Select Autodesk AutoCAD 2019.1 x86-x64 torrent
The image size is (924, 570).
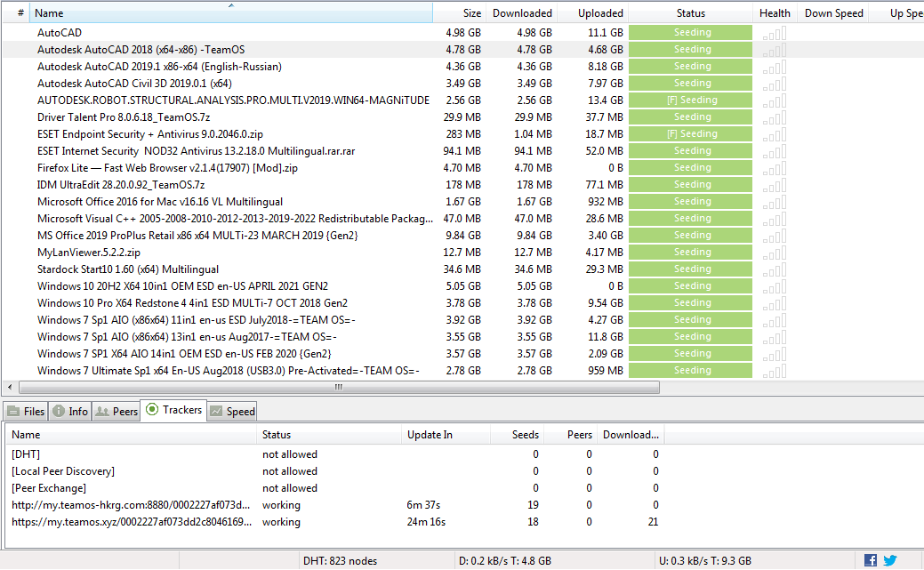point(159,67)
